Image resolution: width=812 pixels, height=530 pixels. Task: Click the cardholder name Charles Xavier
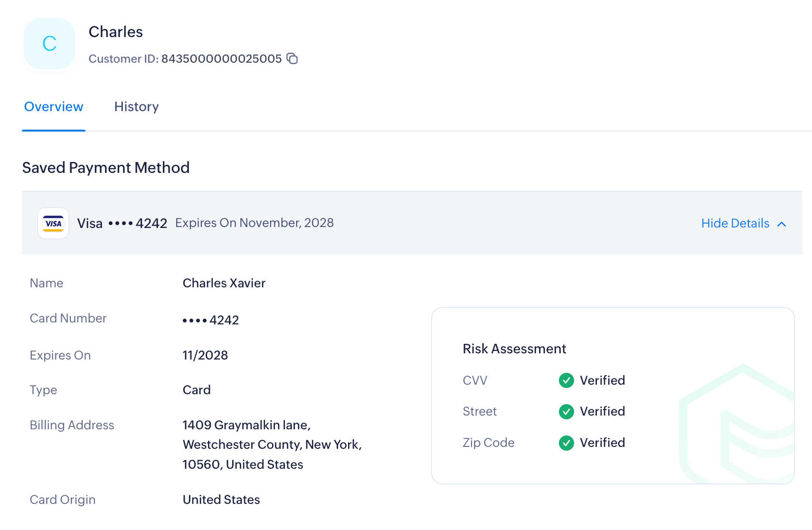click(224, 283)
